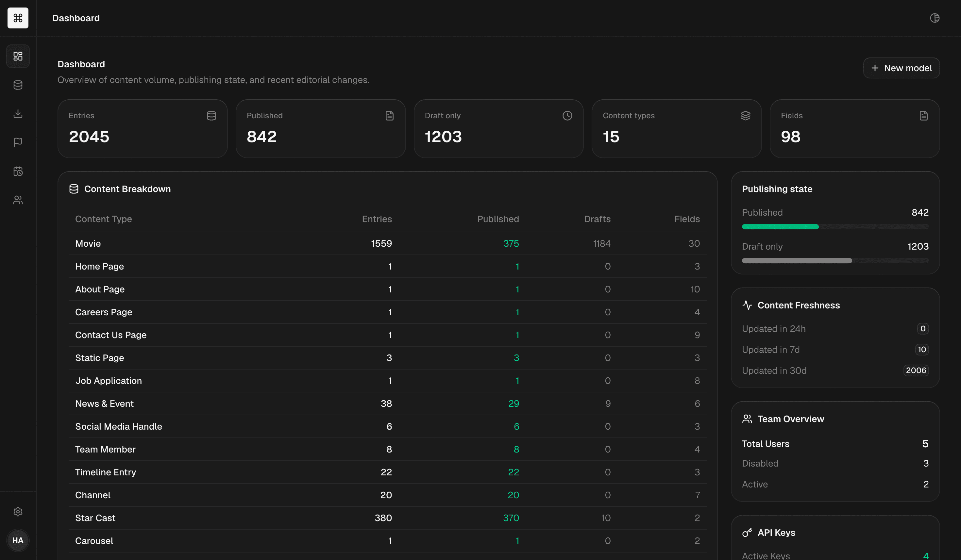
Task: Click the layers icon on Content types card
Action: (745, 116)
